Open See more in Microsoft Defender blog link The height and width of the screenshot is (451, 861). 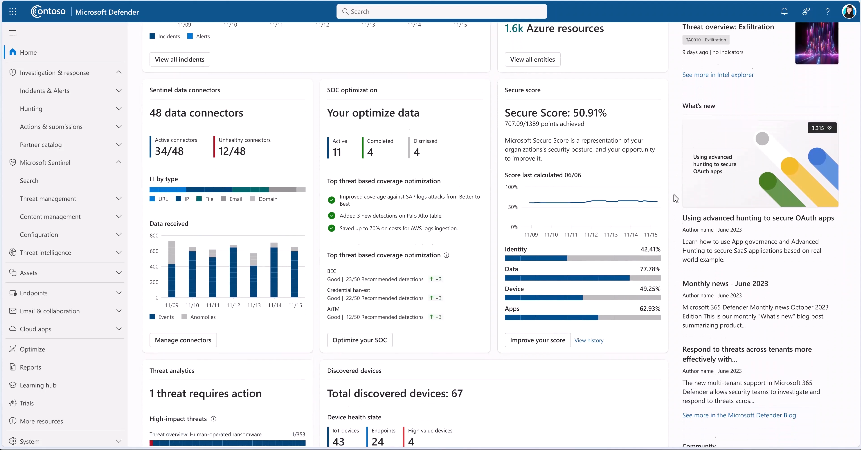(739, 415)
